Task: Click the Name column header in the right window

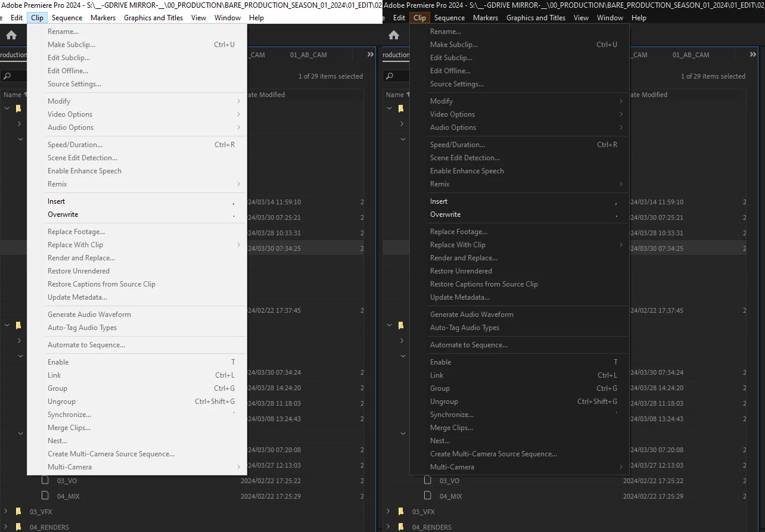Action: [x=395, y=95]
